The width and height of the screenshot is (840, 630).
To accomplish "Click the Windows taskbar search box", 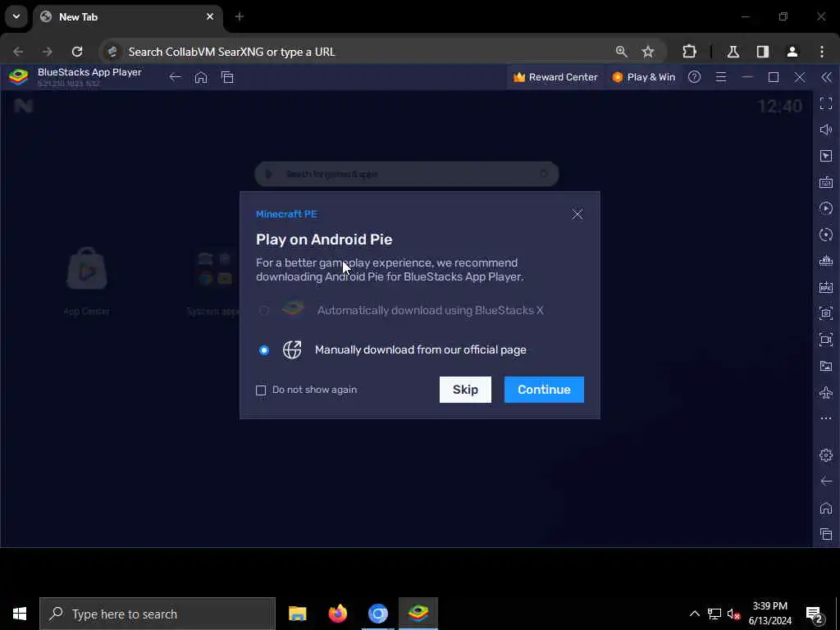I will click(x=157, y=614).
